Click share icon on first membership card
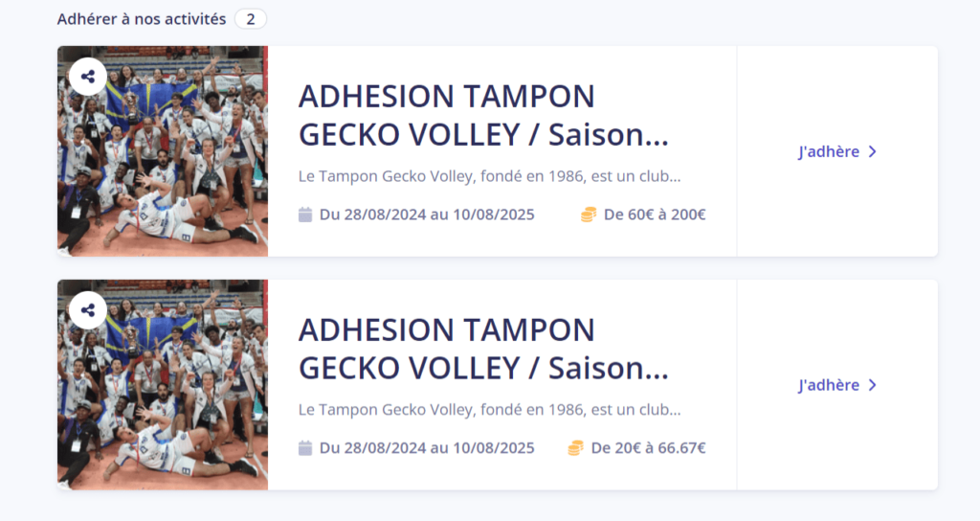Image resolution: width=980 pixels, height=521 pixels. [x=88, y=77]
